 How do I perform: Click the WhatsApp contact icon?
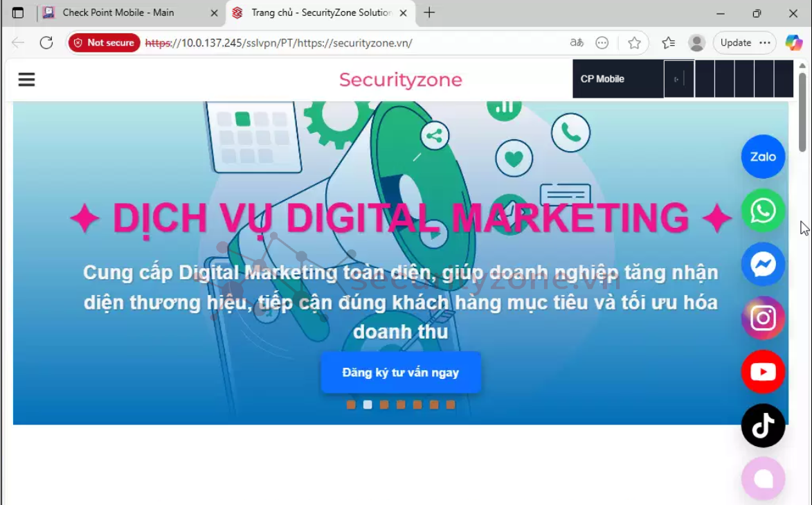(x=763, y=211)
